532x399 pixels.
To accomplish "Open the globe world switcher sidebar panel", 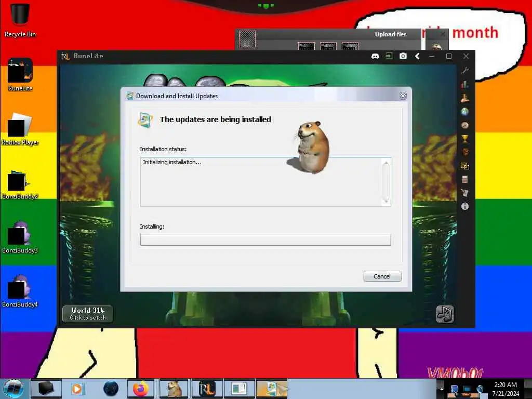I will pos(465,112).
